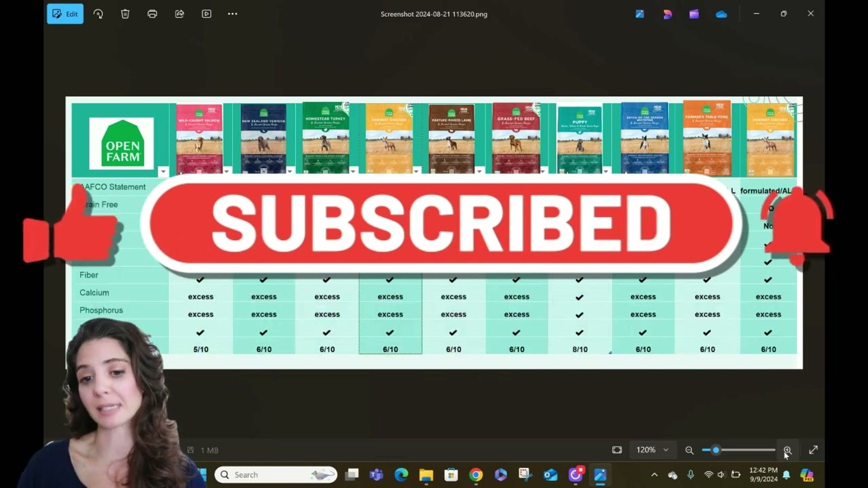Click the 'Calcium' row label
This screenshot has height=488, width=868.
point(94,293)
